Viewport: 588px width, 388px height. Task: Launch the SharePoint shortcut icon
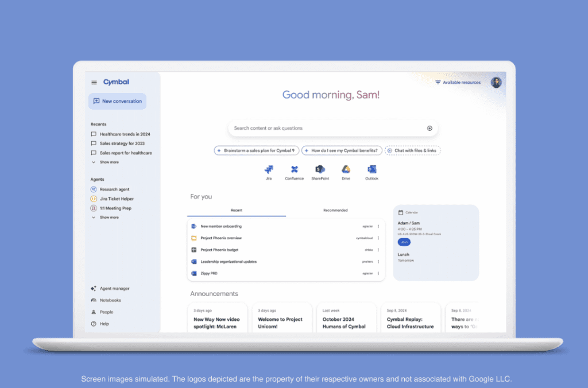coord(320,169)
